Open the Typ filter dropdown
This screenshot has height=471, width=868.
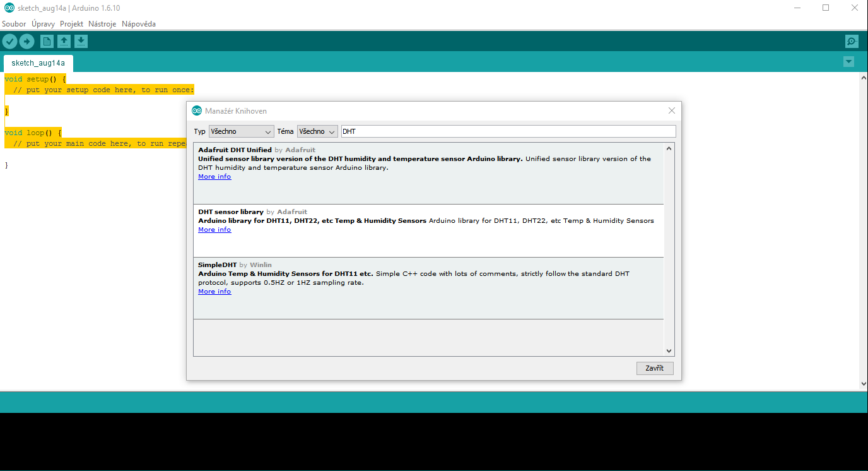[x=241, y=131]
